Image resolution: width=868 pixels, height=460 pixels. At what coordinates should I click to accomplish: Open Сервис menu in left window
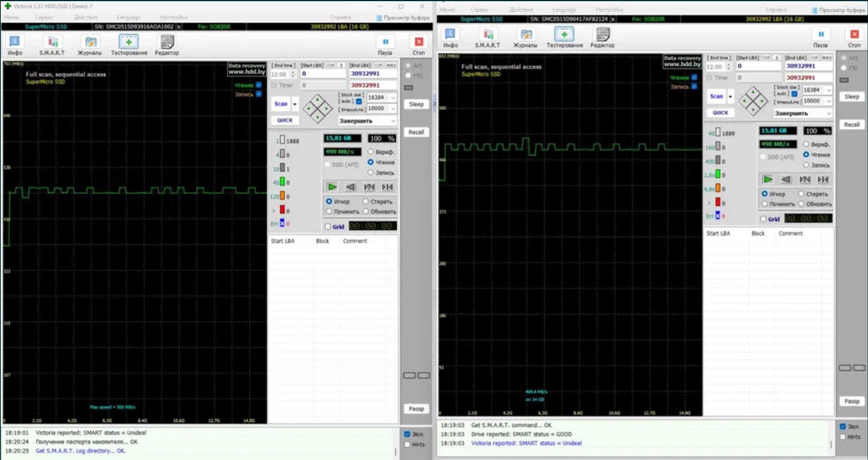coord(44,17)
